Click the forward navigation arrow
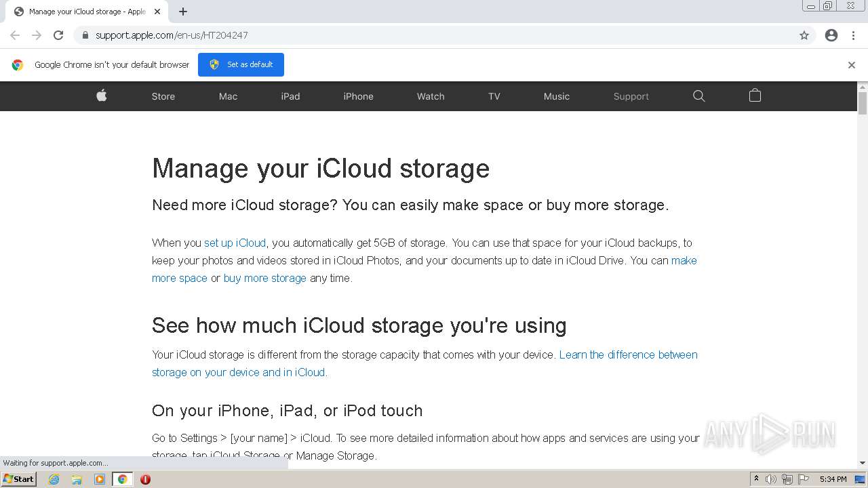868x488 pixels. 37,35
